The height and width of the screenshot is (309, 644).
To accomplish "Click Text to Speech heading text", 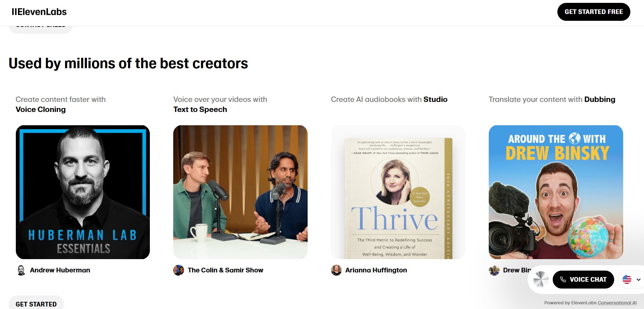I will 200,109.
